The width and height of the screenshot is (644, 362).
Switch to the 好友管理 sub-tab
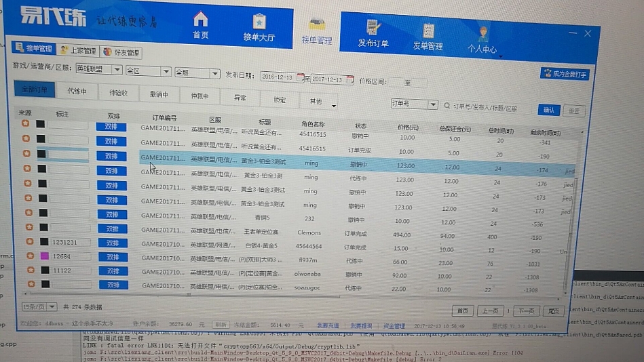point(121,52)
